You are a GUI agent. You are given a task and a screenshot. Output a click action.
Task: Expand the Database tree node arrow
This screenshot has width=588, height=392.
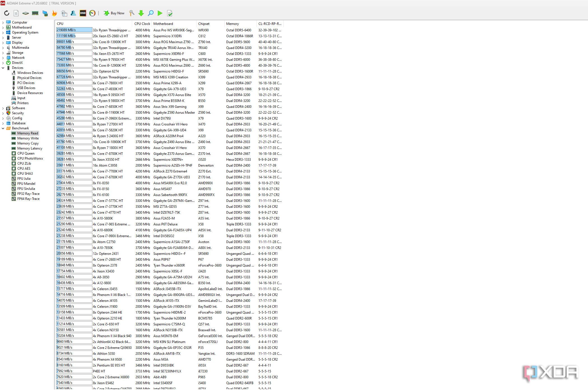(x=3, y=123)
